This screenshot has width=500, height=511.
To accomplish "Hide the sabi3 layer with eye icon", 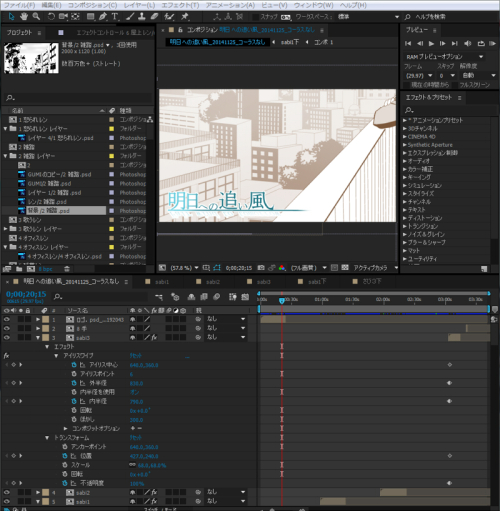I will (6, 337).
